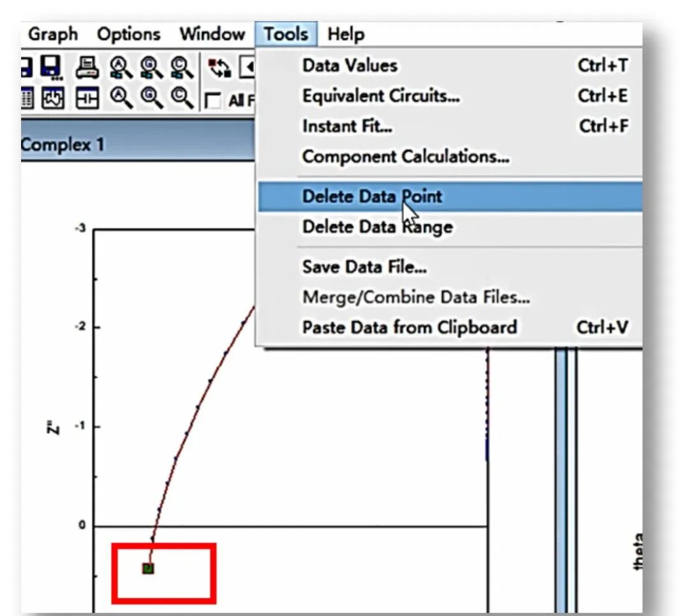
Task: Click the magnifier A icon with blue badge
Action: (121, 68)
